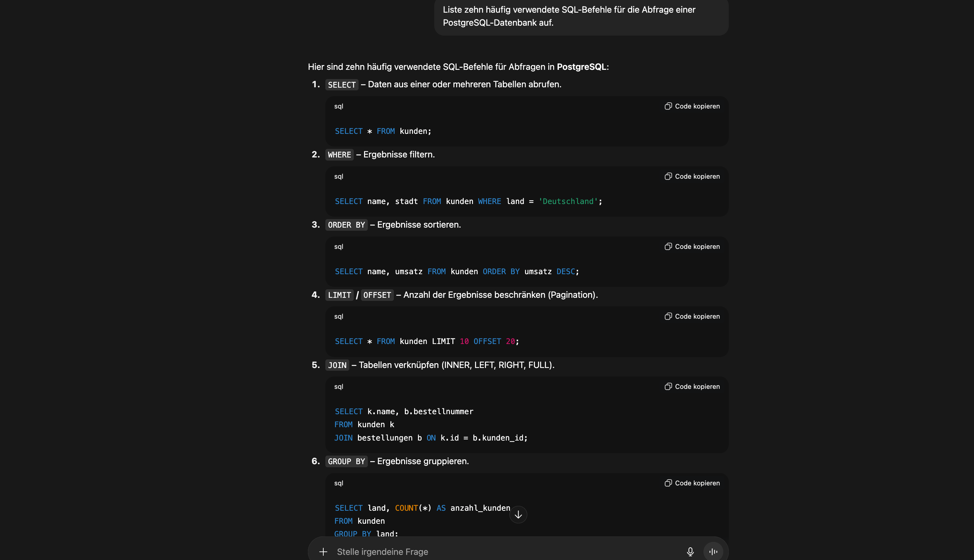Copy the ORDER BY umsatz DESC code block
Viewport: 974px width, 560px height.
[691, 246]
